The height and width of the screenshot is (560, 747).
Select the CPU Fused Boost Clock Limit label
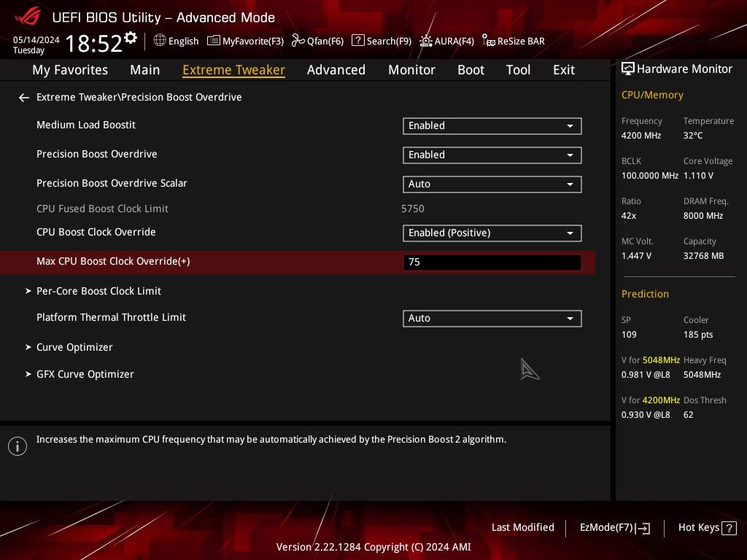tap(102, 209)
